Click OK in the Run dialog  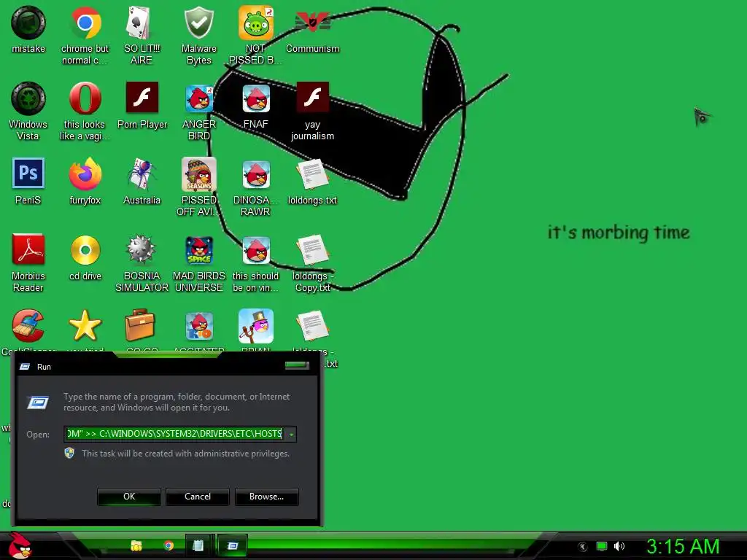coord(129,497)
